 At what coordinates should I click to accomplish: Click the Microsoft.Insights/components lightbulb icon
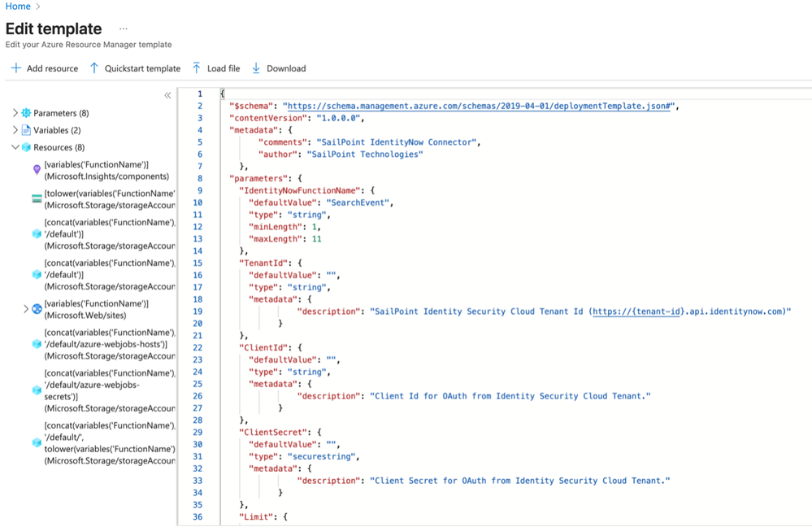coord(37,169)
